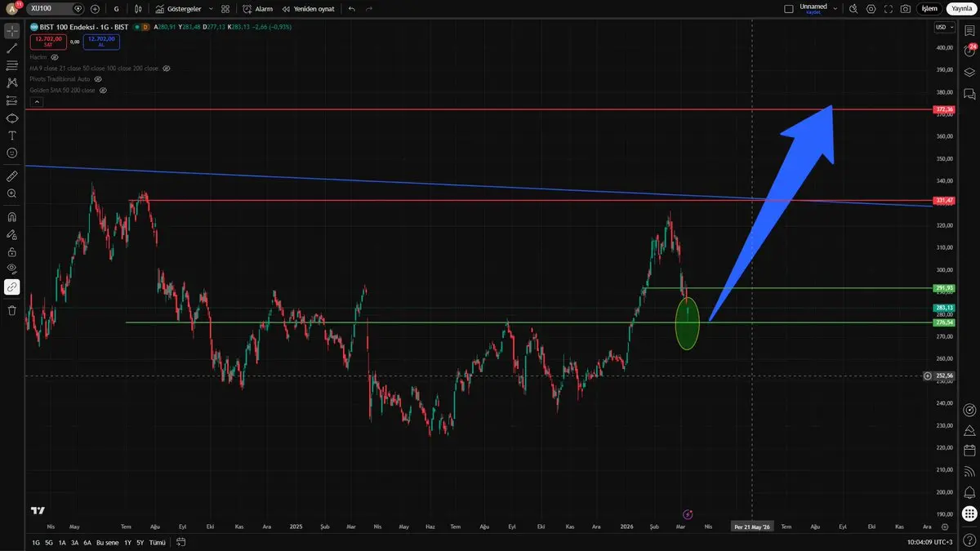Toggle MA 9 close indicator visibility
Image resolution: width=980 pixels, height=551 pixels.
(x=166, y=69)
